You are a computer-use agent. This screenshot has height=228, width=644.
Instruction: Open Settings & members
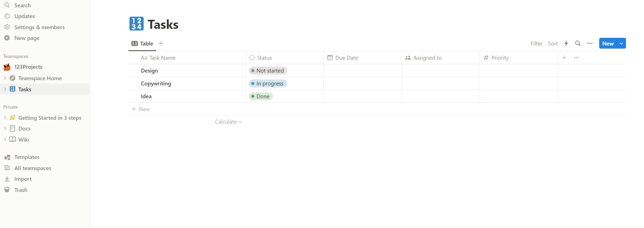39,27
